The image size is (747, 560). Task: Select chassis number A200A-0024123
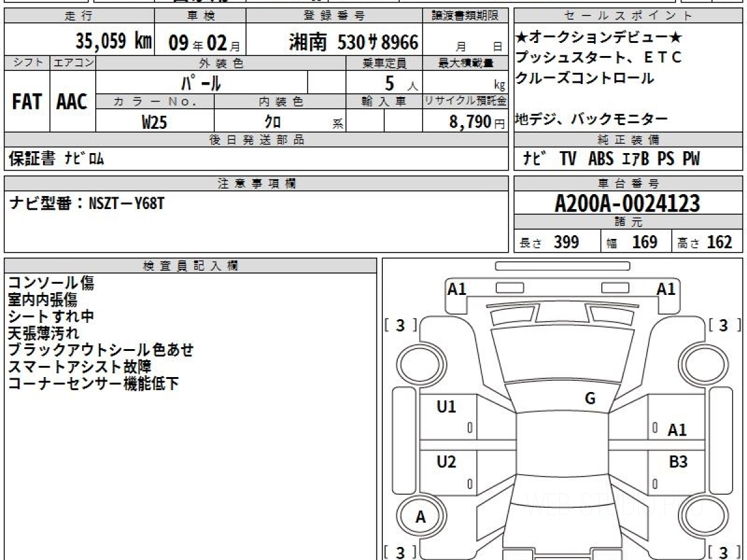click(627, 203)
